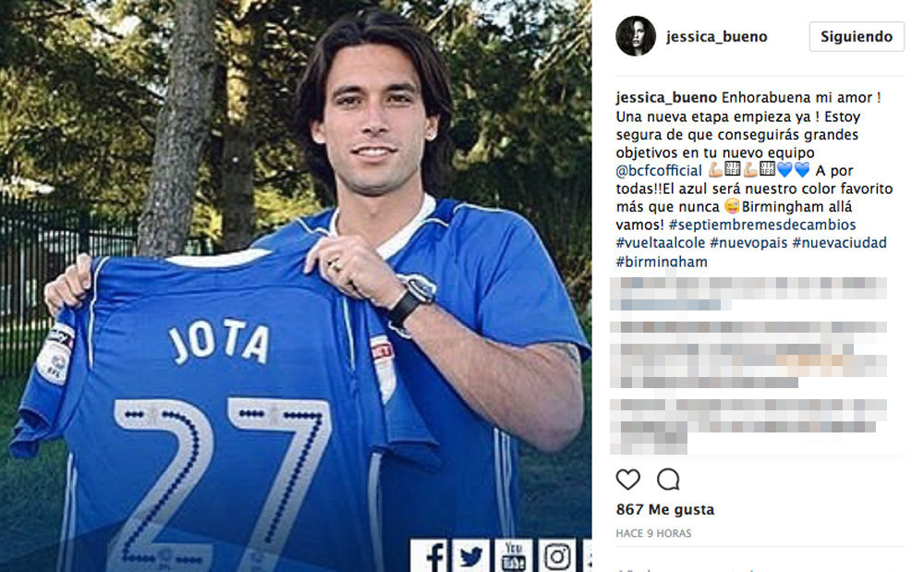Open hashtag #birmingham
Image resolution: width=924 pixels, height=572 pixels.
[662, 262]
